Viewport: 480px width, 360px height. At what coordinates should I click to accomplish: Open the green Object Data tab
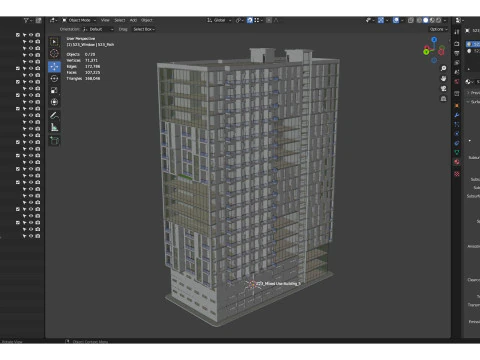(457, 152)
